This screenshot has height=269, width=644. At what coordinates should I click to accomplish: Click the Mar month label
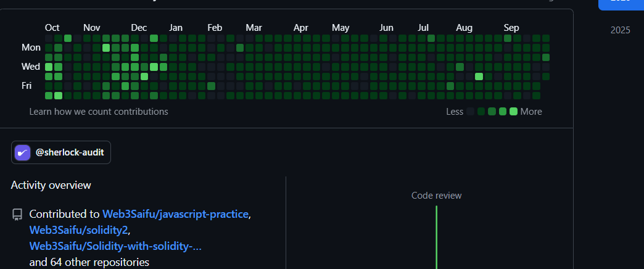(x=254, y=28)
